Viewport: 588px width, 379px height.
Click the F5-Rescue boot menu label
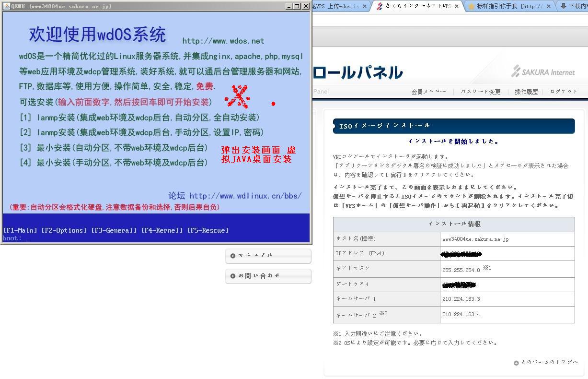208,230
